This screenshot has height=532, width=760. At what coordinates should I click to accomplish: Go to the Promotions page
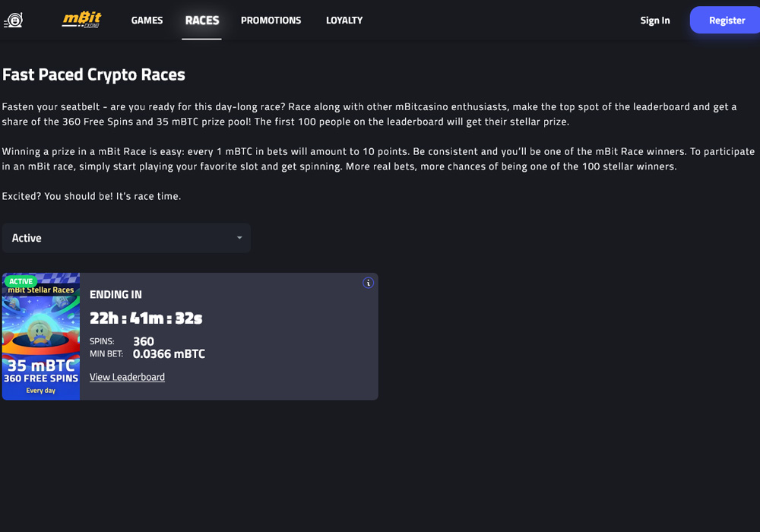[271, 21]
